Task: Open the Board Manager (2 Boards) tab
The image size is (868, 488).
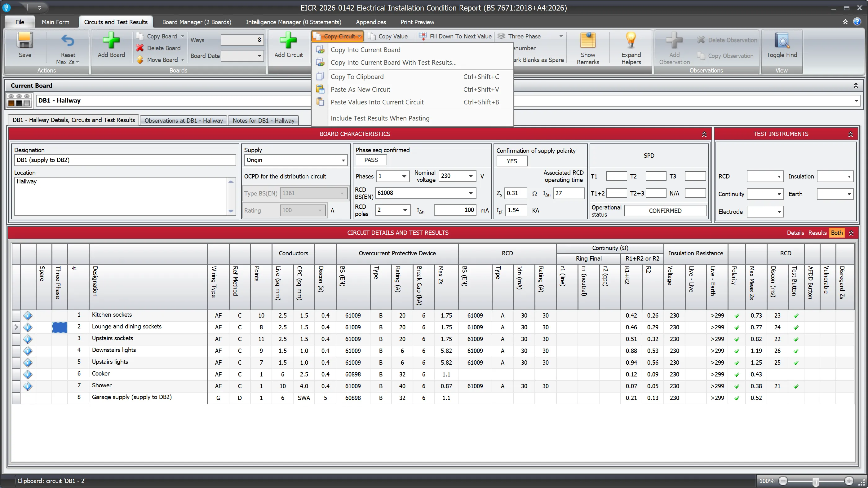Action: [x=197, y=22]
